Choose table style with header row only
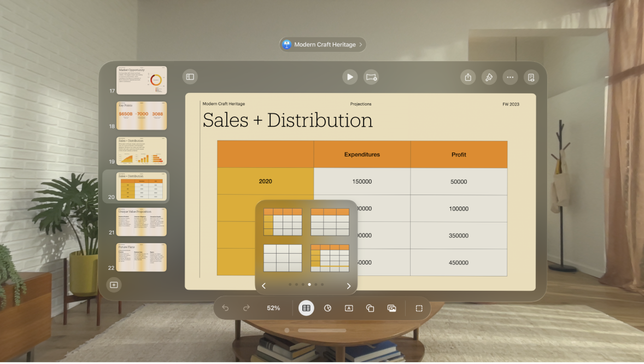Screen dimensions: 644x364 point(330,222)
